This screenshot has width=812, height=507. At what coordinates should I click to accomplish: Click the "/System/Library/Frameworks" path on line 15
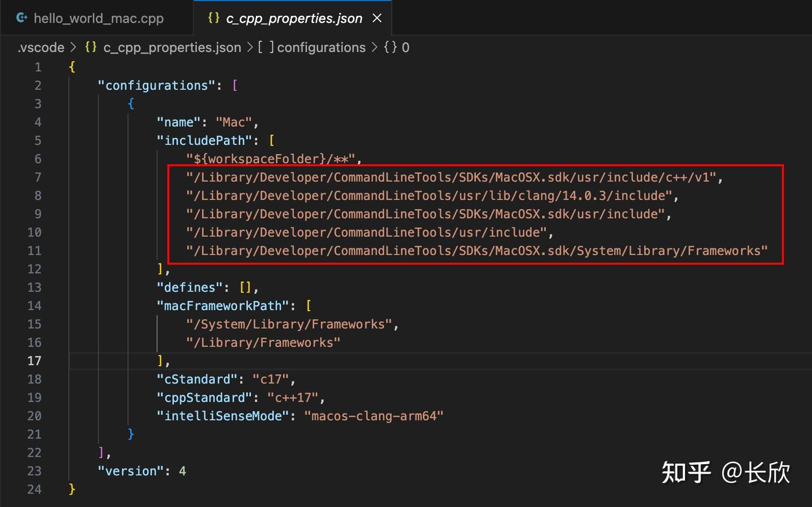(289, 324)
